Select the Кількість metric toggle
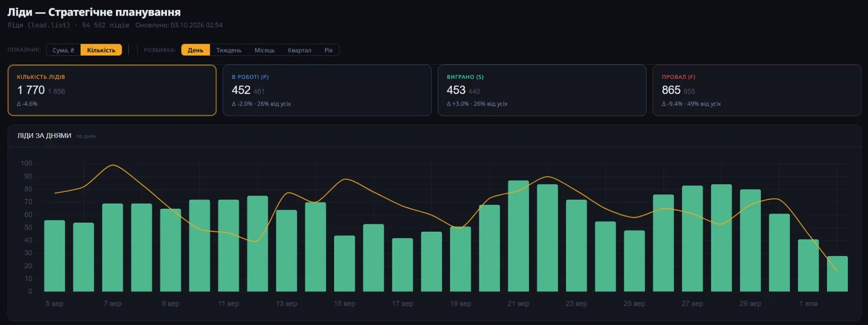This screenshot has width=868, height=325. (101, 50)
